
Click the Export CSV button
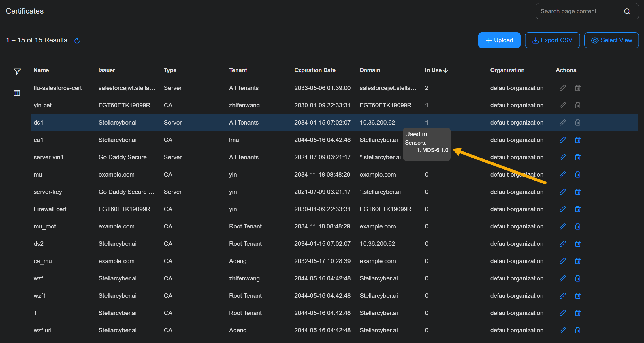(x=552, y=40)
